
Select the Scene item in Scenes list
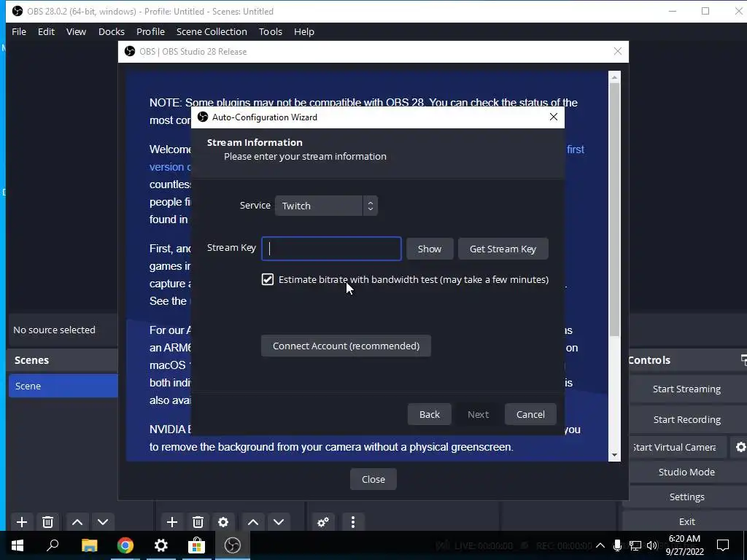(63, 386)
